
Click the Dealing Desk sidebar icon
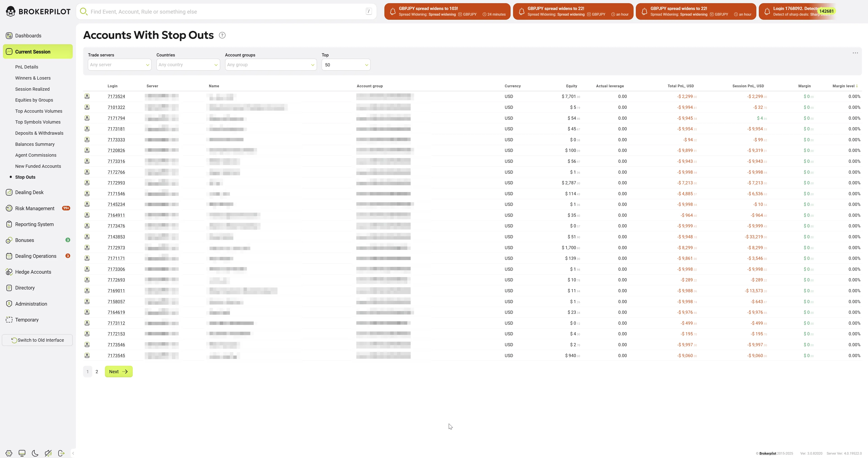click(9, 192)
